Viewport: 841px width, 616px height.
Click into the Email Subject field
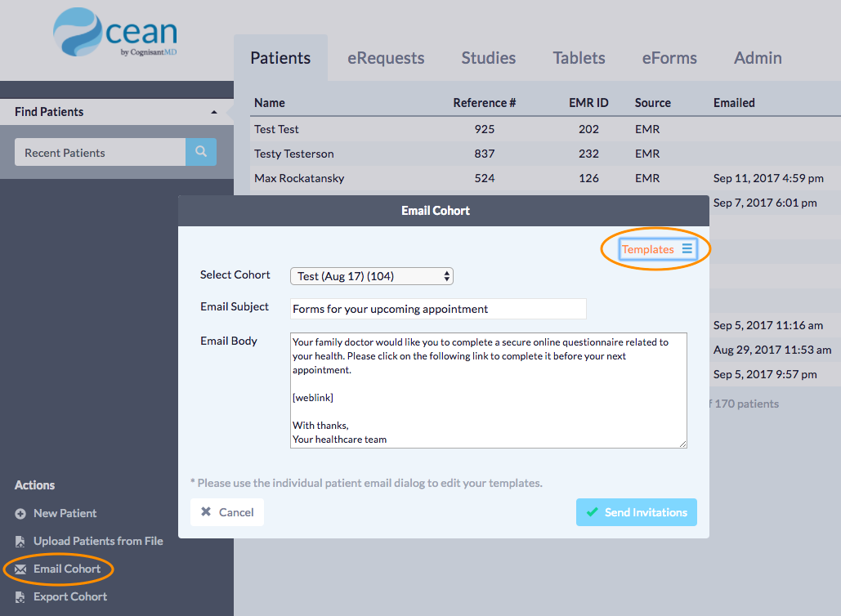click(438, 309)
